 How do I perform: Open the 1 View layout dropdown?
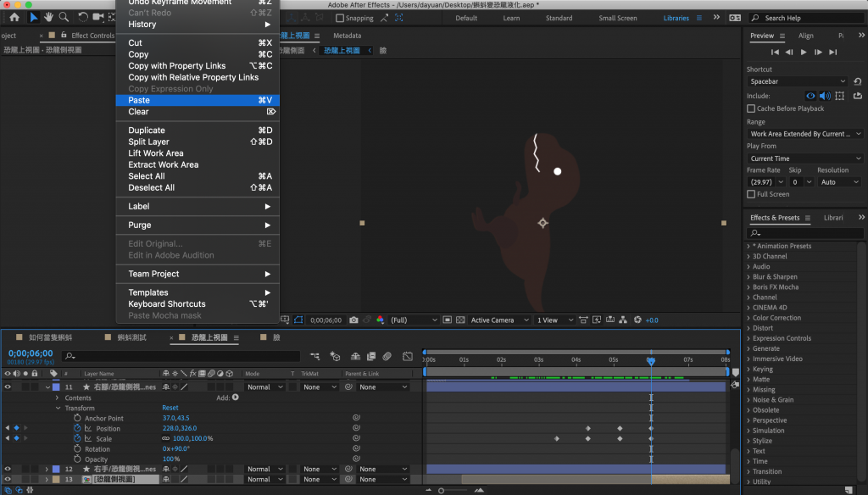(x=554, y=320)
